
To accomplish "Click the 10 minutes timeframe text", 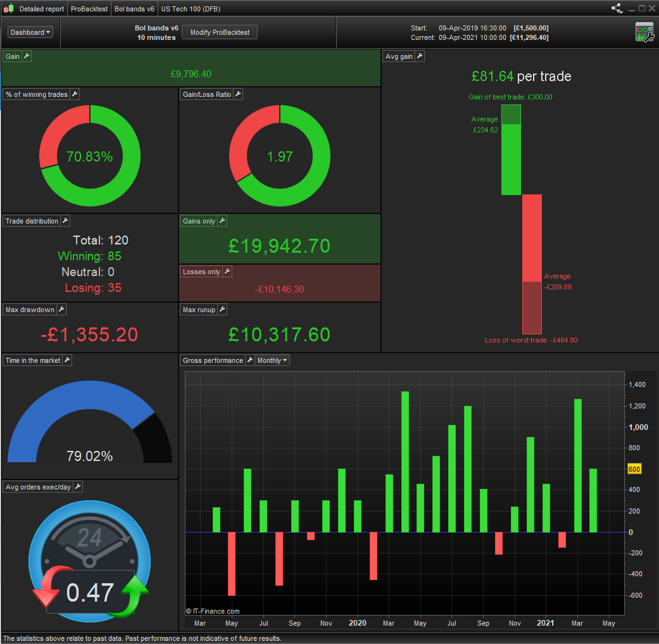I will 156,37.
